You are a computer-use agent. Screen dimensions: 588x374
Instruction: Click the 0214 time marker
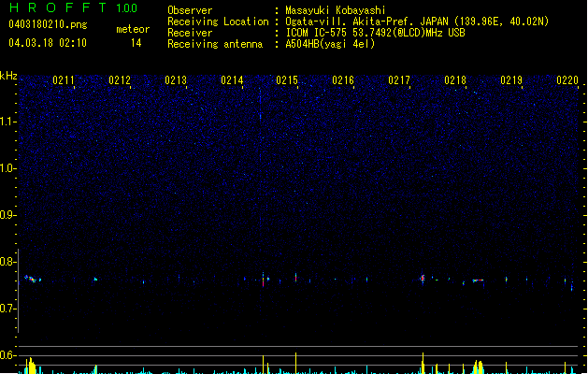click(x=232, y=80)
